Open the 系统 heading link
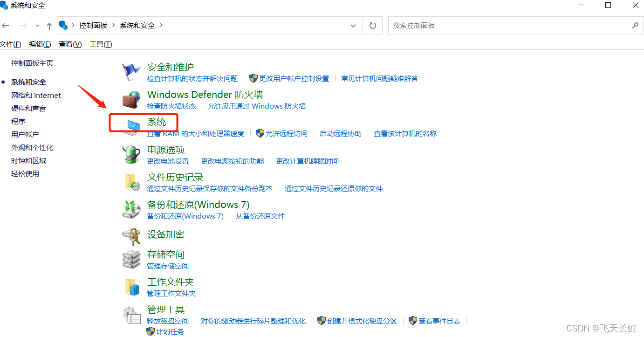The width and height of the screenshot is (644, 337). pos(157,122)
